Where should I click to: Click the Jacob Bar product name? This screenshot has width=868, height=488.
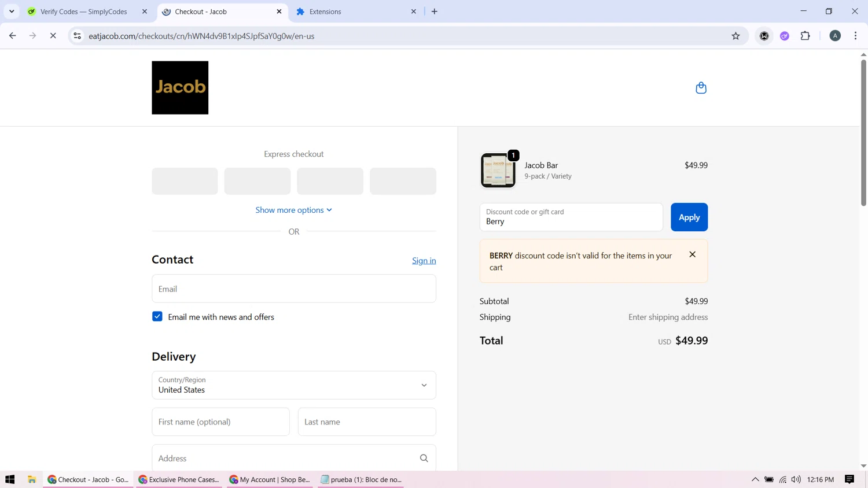(541, 165)
